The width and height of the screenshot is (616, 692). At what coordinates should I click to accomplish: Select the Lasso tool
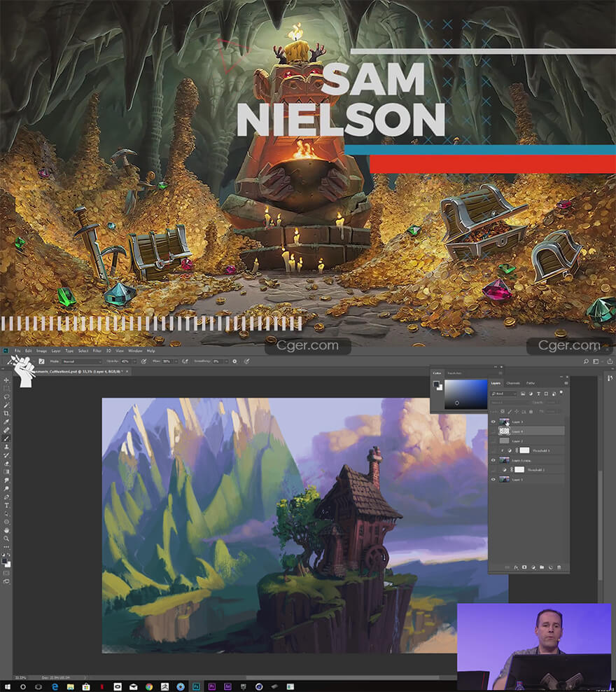pyautogui.click(x=6, y=396)
